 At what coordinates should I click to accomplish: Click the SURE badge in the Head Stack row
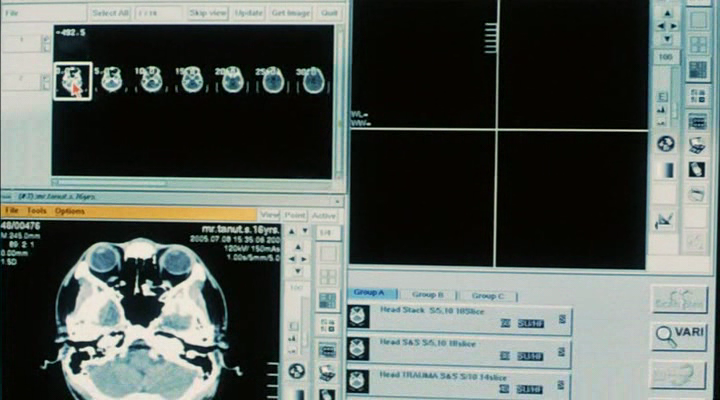click(530, 324)
